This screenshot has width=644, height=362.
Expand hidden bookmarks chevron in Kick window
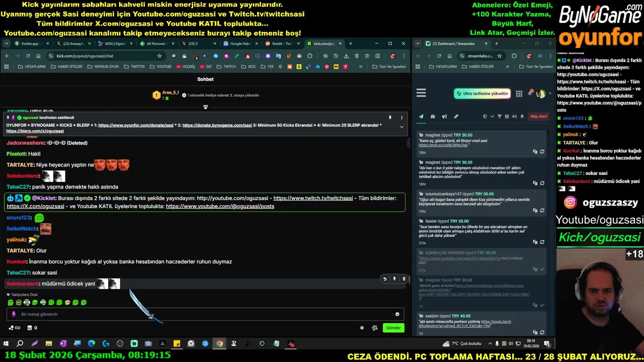point(360,66)
